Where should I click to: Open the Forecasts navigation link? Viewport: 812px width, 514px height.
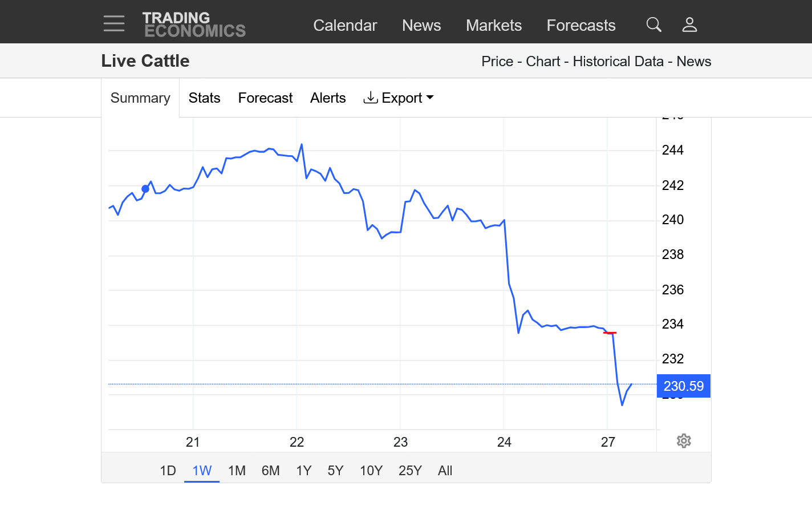tap(581, 25)
